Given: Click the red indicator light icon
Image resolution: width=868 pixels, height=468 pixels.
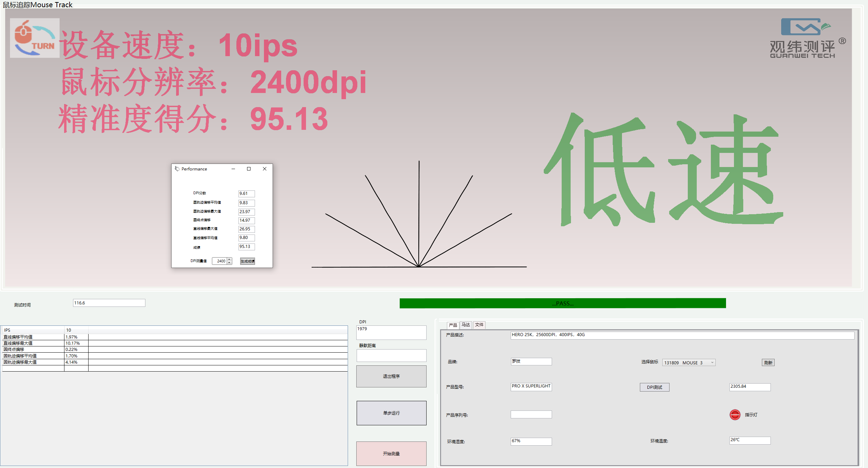Looking at the screenshot, I should tap(735, 415).
